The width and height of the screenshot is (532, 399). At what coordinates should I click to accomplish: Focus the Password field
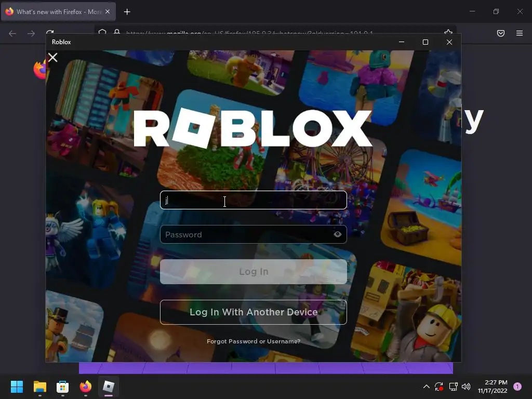253,234
